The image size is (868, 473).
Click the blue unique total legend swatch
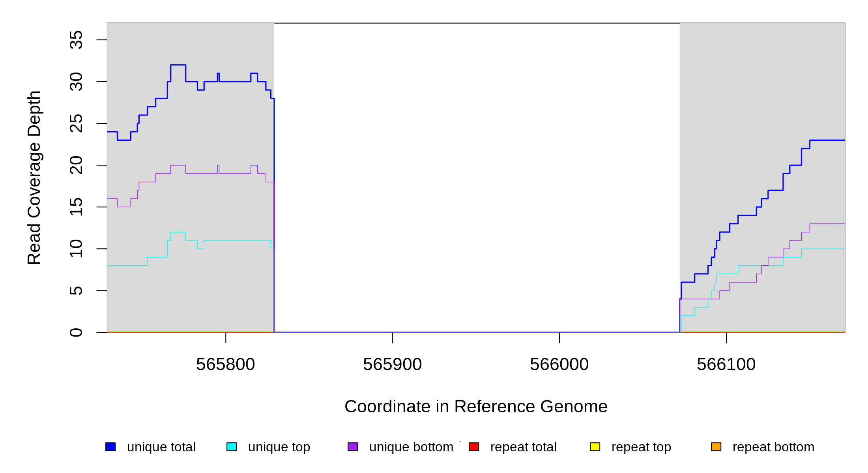(110, 447)
